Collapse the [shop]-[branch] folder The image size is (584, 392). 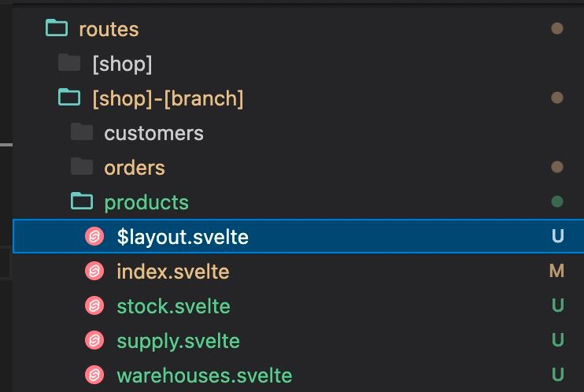click(x=168, y=98)
